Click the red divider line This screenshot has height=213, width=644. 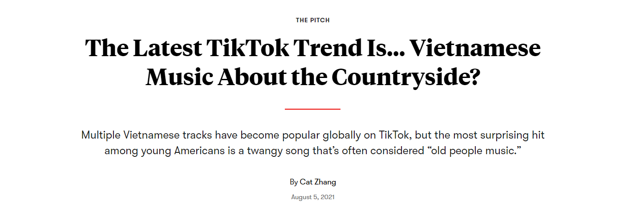click(x=312, y=109)
